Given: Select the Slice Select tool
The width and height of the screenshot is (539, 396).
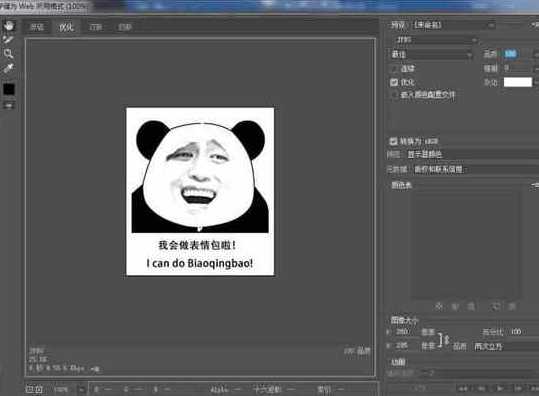Looking at the screenshot, I should [8, 40].
